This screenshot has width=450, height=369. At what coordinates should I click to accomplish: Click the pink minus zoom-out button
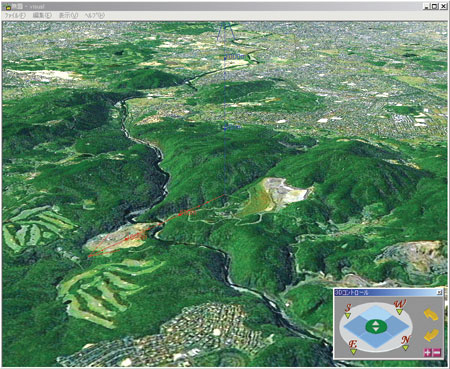pos(436,352)
